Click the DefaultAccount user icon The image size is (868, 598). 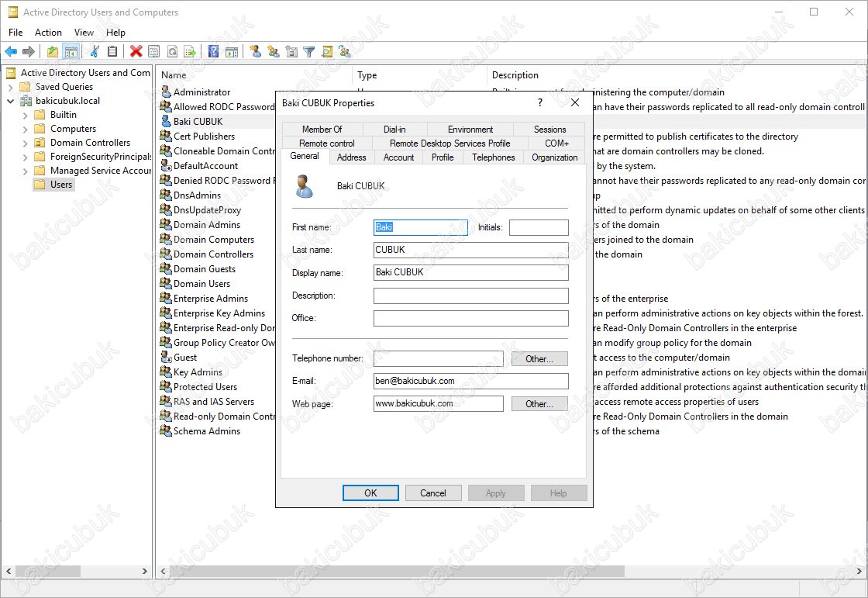click(x=166, y=166)
